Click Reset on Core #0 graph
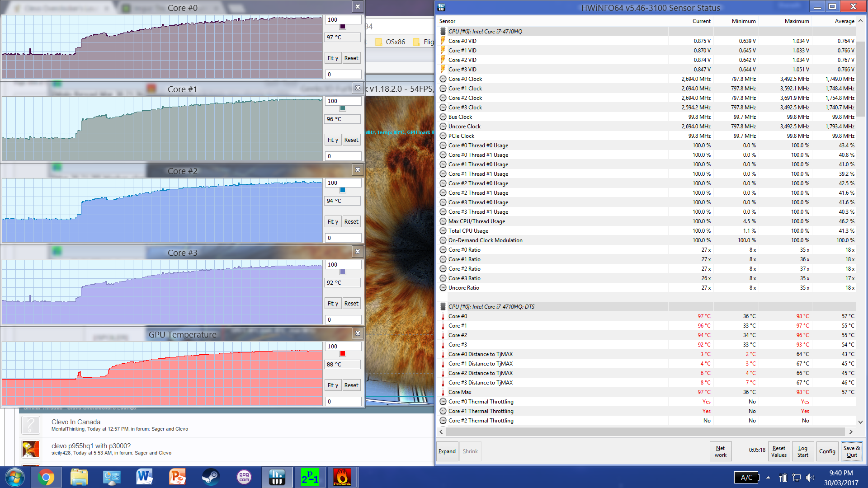The width and height of the screenshot is (868, 488). point(351,58)
